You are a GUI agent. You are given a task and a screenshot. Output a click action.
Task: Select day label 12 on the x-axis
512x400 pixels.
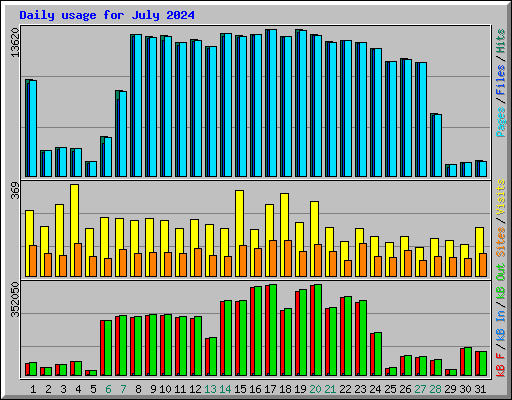[x=195, y=389]
